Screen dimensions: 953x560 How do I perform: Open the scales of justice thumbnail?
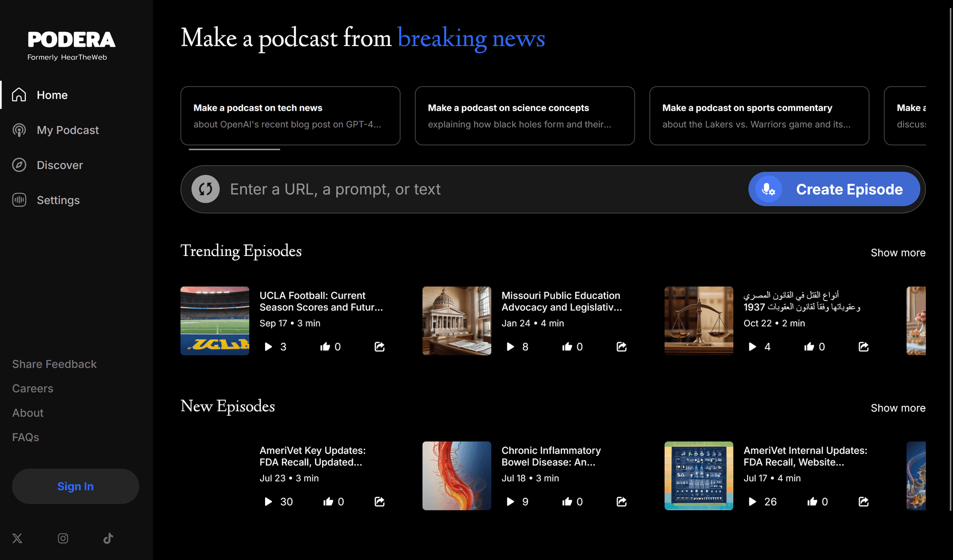[x=699, y=321]
